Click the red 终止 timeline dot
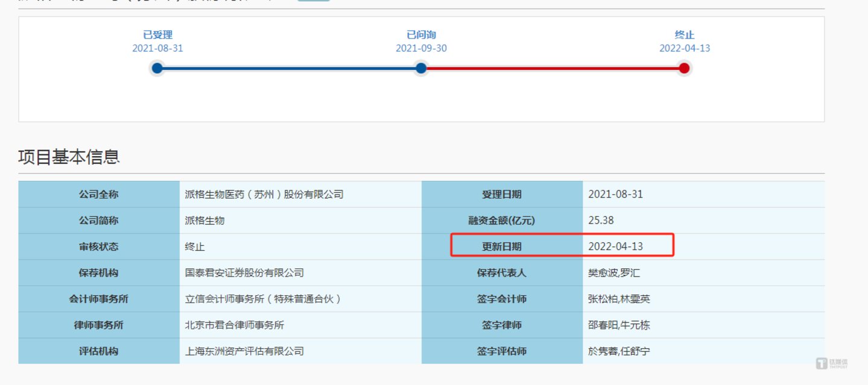 click(x=684, y=68)
